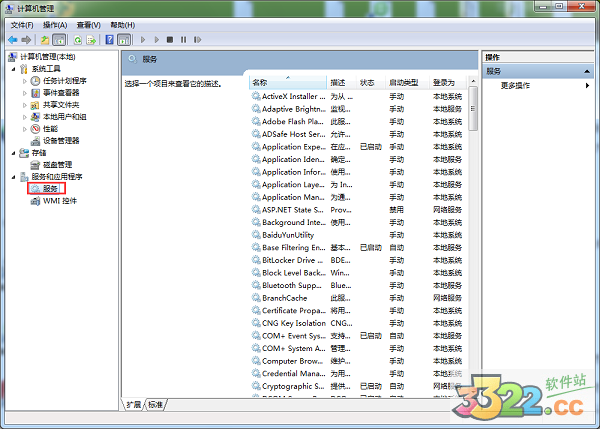Image resolution: width=600 pixels, height=429 pixels.
Task: Click the Stop service square icon
Action: tap(170, 39)
